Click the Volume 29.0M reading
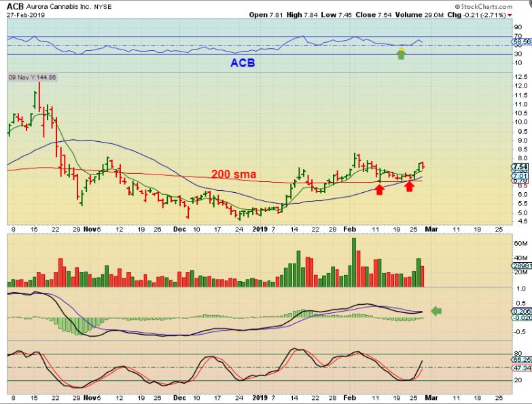Viewport: 532px width, 404px height. point(419,15)
